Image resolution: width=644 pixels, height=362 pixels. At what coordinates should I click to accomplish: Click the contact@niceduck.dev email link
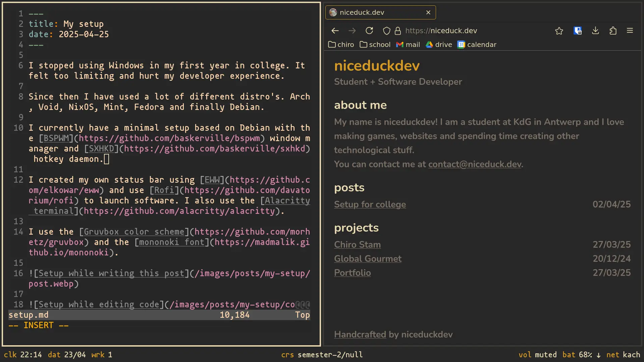click(474, 164)
